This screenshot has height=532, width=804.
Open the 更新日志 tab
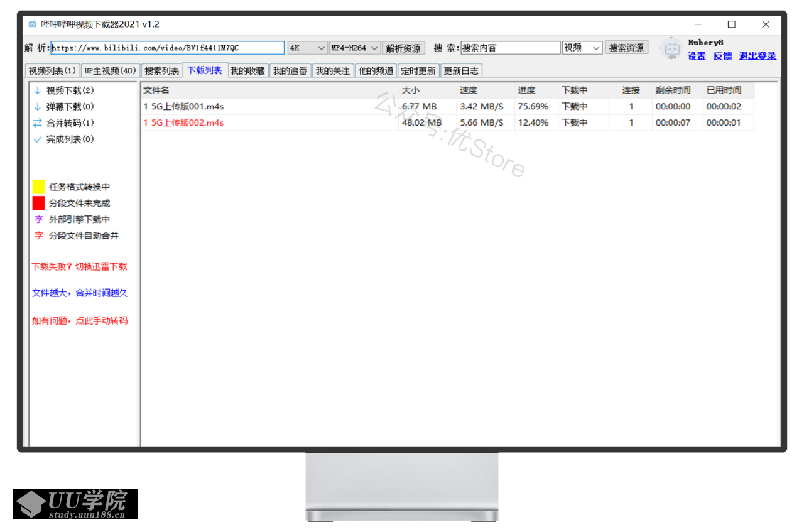coord(461,71)
